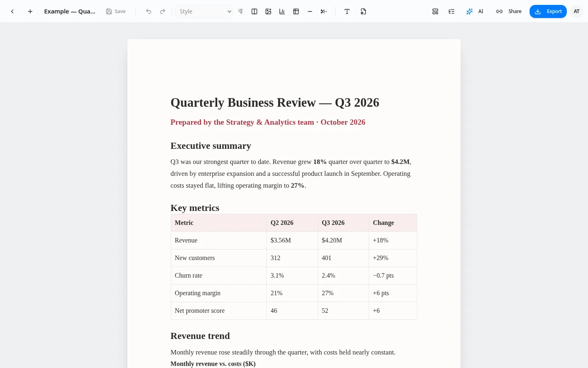Click the 'New customers' row label
This screenshot has width=588, height=368.
218,258
